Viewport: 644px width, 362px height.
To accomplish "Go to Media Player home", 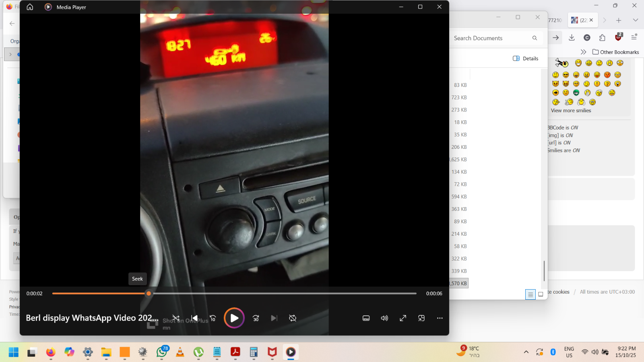I will click(30, 7).
